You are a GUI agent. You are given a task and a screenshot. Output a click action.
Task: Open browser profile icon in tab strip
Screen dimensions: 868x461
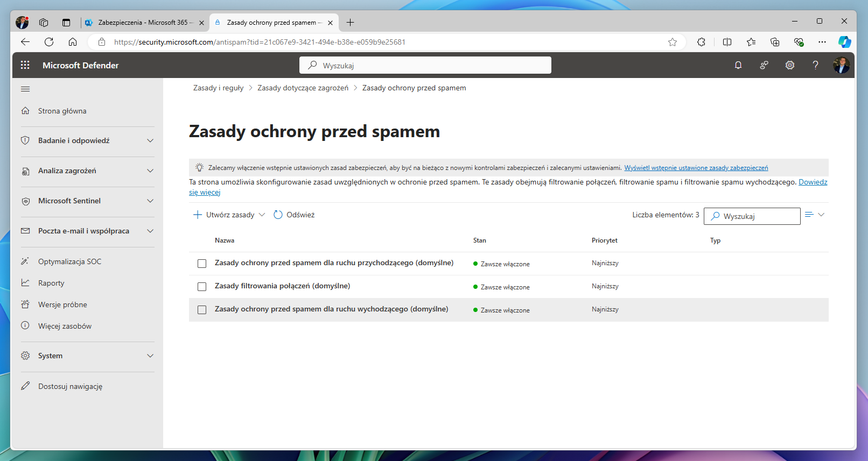pyautogui.click(x=22, y=23)
